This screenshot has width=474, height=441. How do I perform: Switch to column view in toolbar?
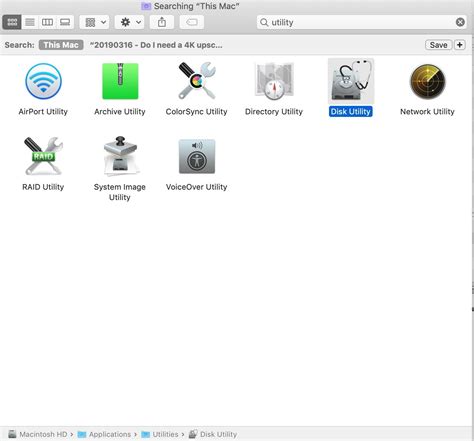(47, 22)
